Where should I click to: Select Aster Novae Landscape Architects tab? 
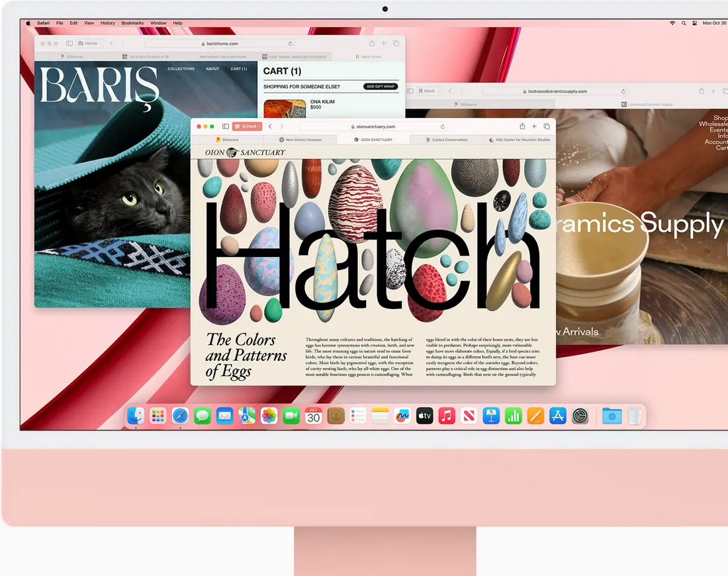pos(295,57)
